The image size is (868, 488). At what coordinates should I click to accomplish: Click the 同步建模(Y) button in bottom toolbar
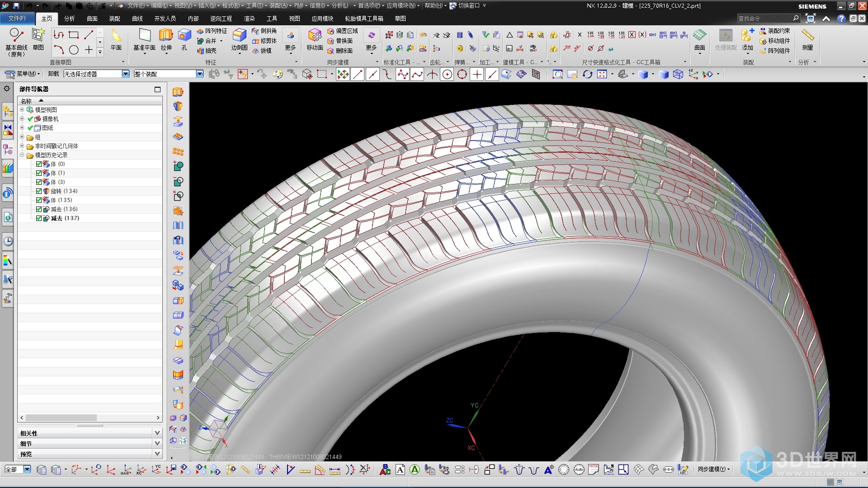click(713, 469)
